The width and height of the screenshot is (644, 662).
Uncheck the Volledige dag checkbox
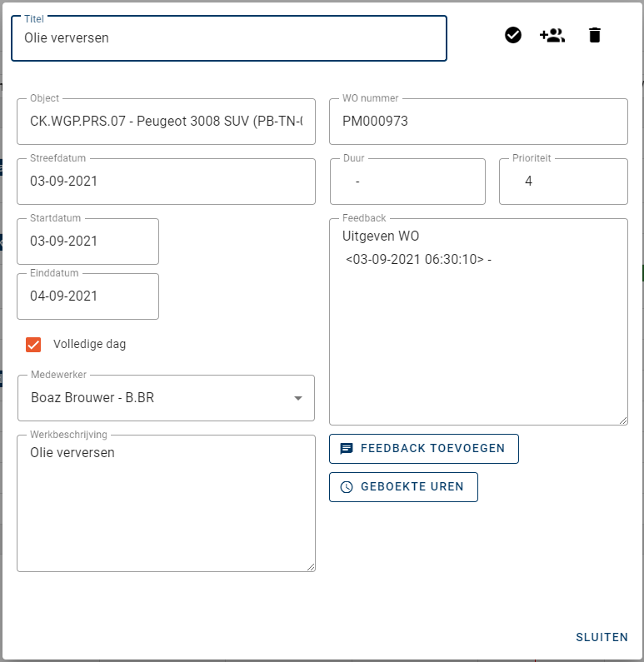(x=33, y=344)
